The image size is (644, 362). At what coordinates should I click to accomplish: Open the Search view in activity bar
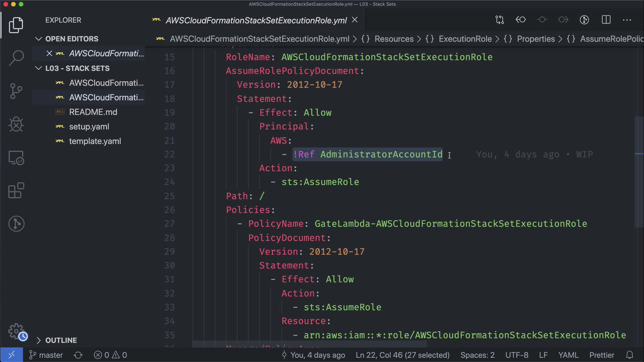point(16,58)
